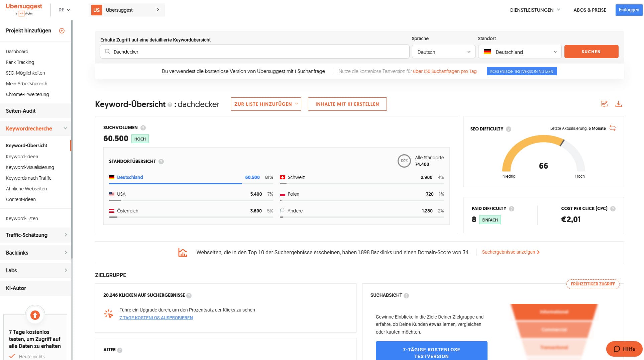
Task: Click Suchergebnisse anzeigen link
Action: tap(511, 252)
